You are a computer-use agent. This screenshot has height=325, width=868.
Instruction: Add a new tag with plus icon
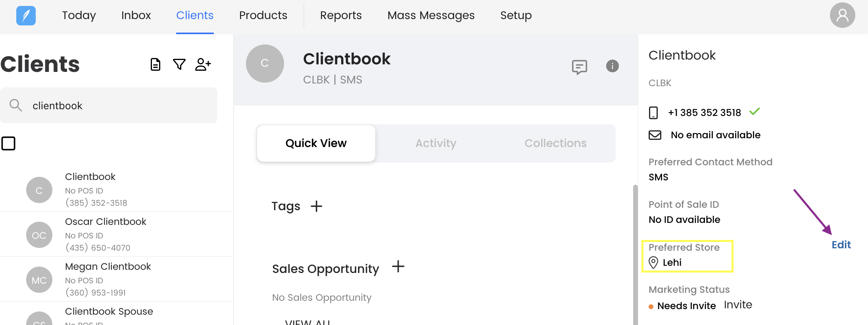tap(316, 206)
